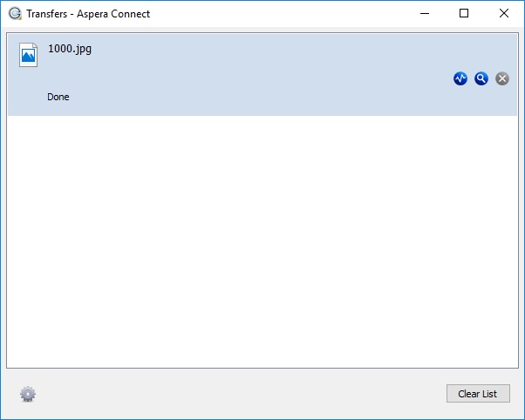Screen dimensions: 525x420
Task: Select the highlighted transfer row's blank area
Action: (262, 61)
